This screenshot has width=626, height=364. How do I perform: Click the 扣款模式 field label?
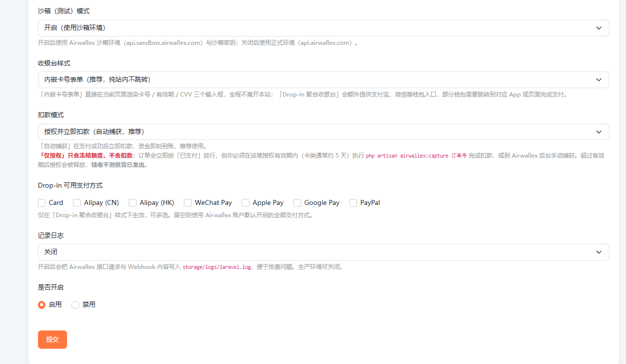pos(51,115)
